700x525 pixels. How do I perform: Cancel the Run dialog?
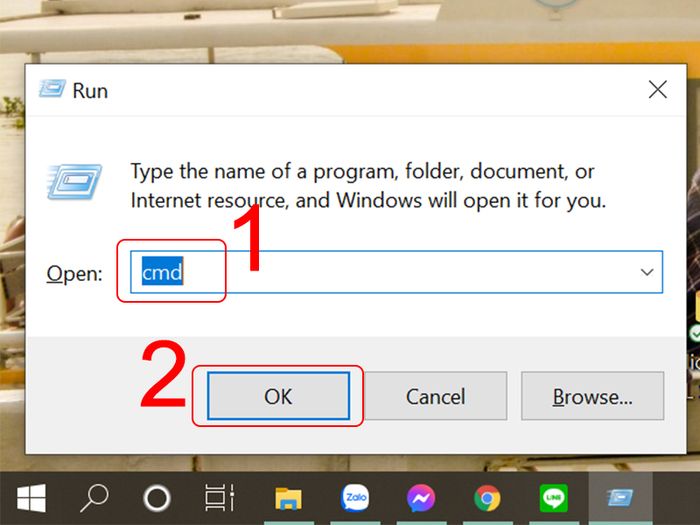[435, 396]
